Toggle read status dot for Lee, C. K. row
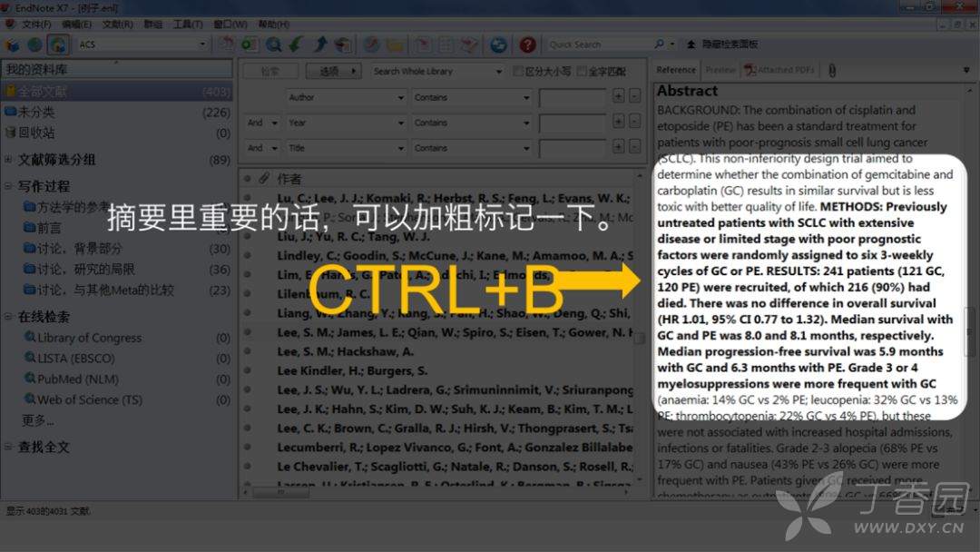Screen dimensions: 980x552 [248, 429]
